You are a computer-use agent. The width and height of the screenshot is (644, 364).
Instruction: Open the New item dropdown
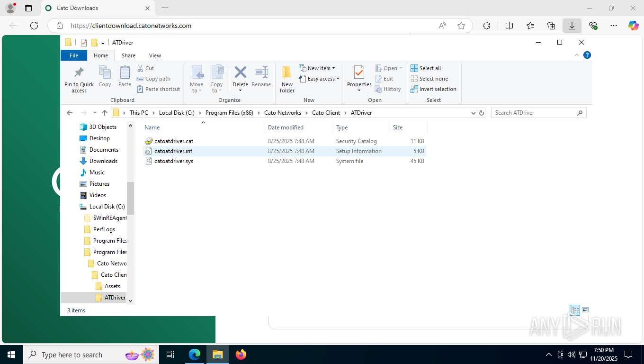point(317,68)
